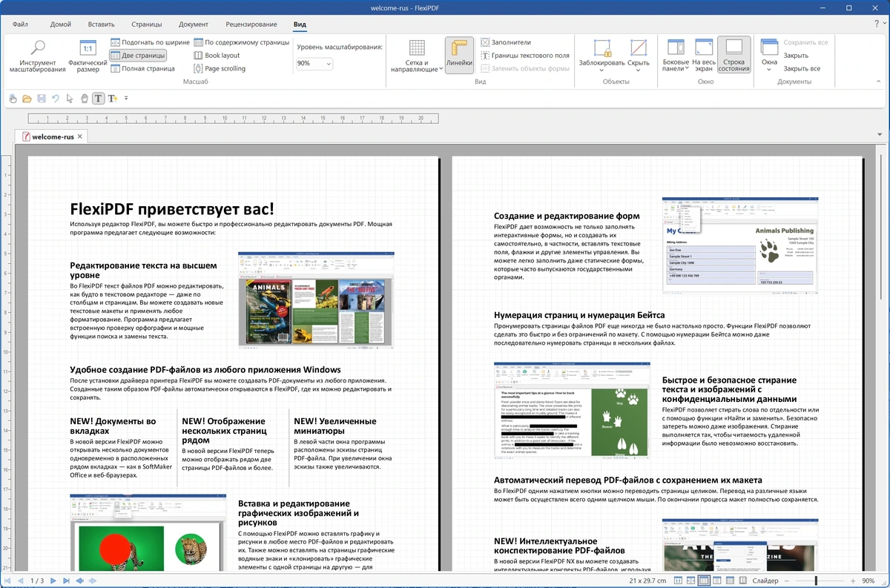Open the help question mark menu
The width and height of the screenshot is (890, 588).
coord(876,24)
